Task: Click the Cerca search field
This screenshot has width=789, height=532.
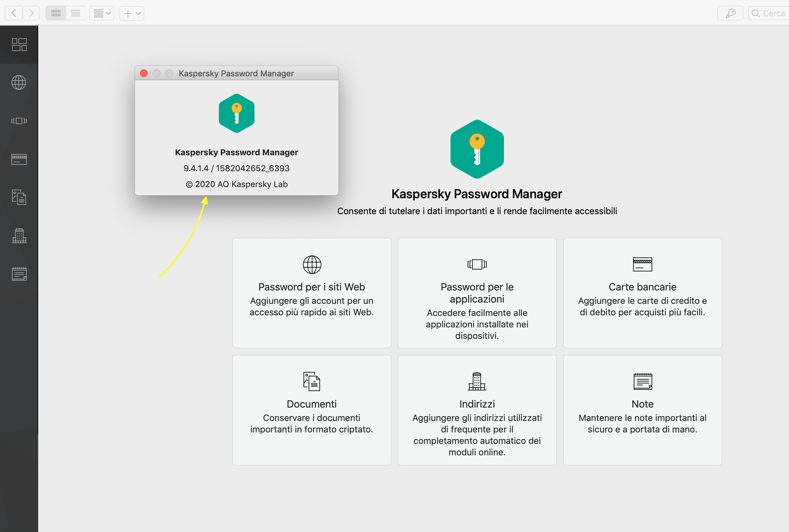Action: pos(769,13)
